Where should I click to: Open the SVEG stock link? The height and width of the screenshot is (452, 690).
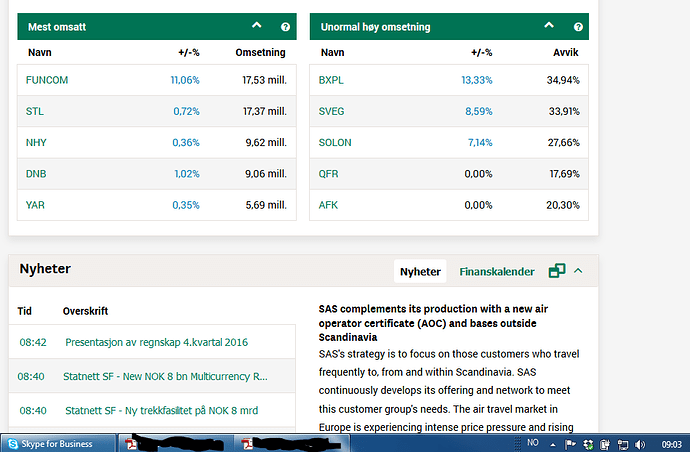pyautogui.click(x=331, y=111)
